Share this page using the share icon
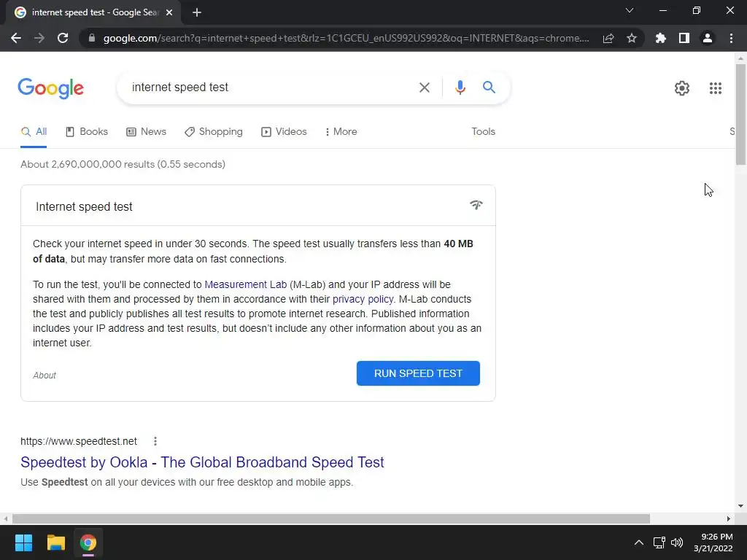 pyautogui.click(x=608, y=38)
